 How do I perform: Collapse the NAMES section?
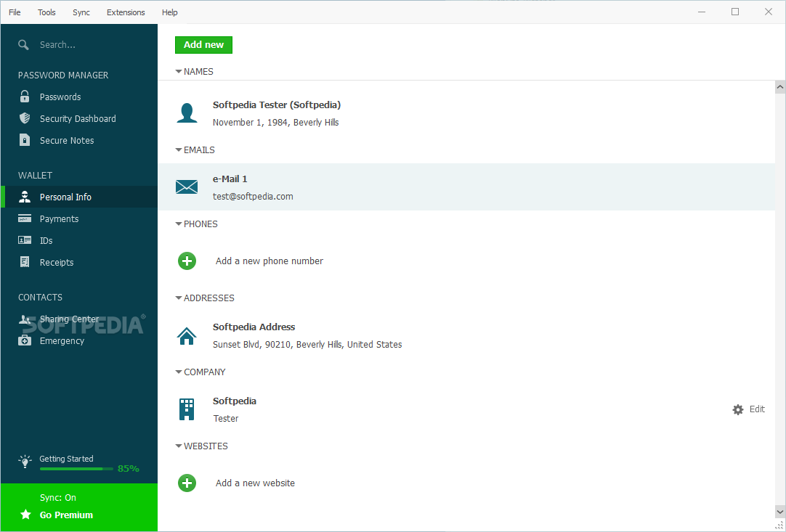coord(179,72)
